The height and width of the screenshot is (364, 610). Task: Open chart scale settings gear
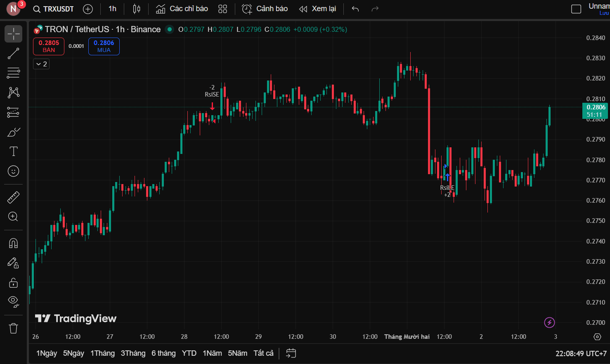[x=597, y=337]
